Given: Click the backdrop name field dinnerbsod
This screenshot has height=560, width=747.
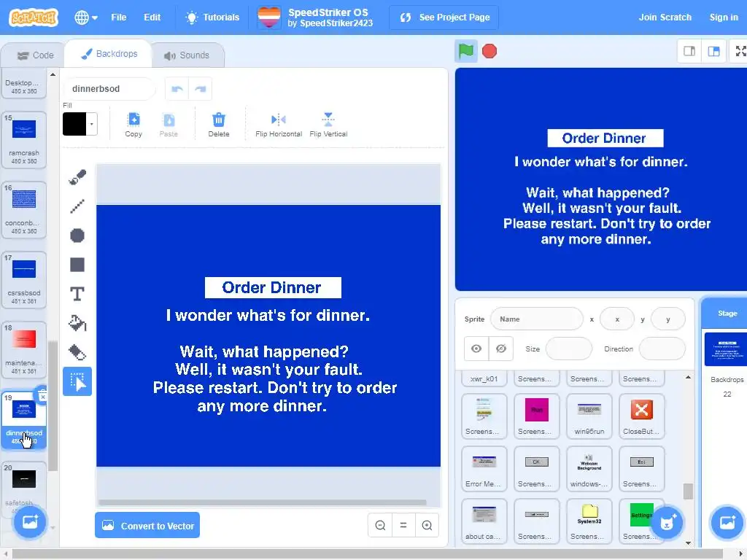Looking at the screenshot, I should pyautogui.click(x=109, y=89).
